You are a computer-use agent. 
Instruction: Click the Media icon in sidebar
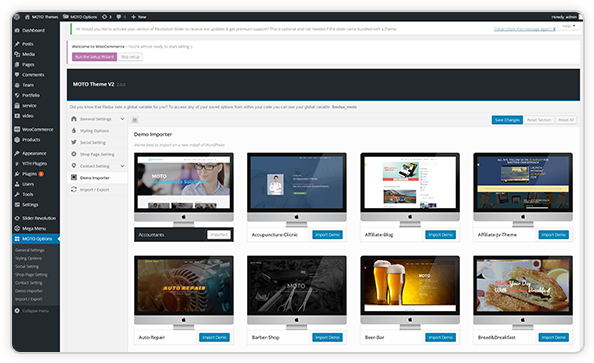pyautogui.click(x=17, y=54)
